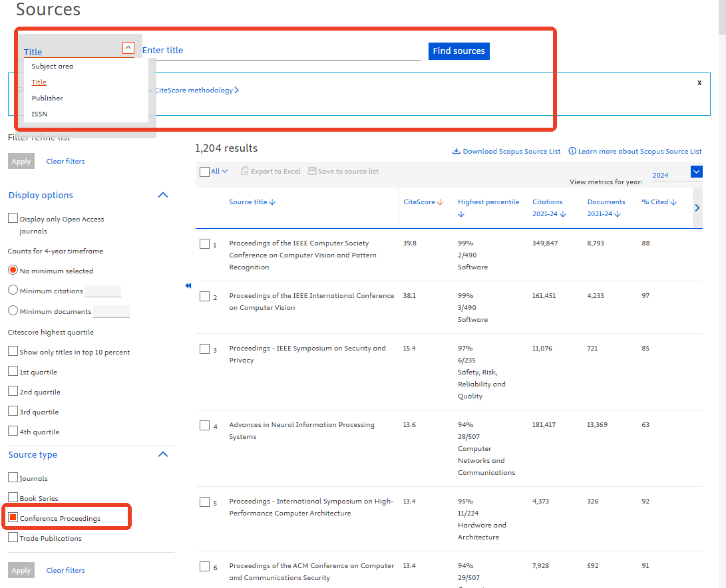Click the Download Scopus Source List icon

click(456, 151)
